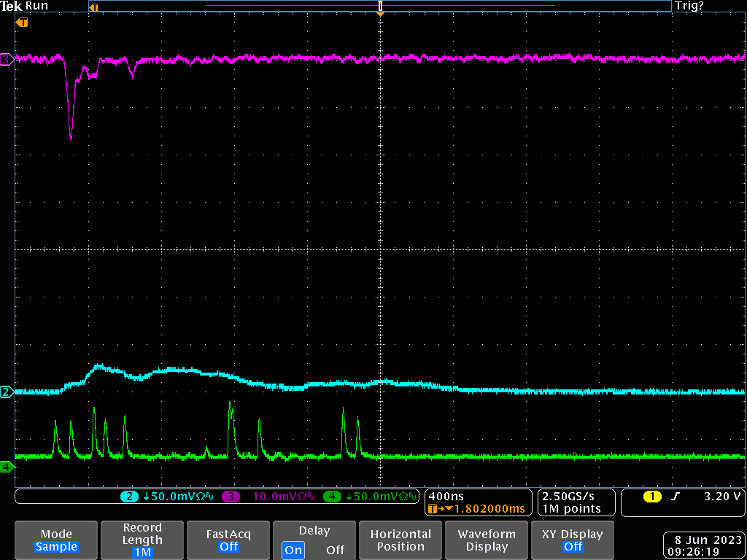This screenshot has width=747, height=560.
Task: Turn Delay On
Action: tap(293, 550)
